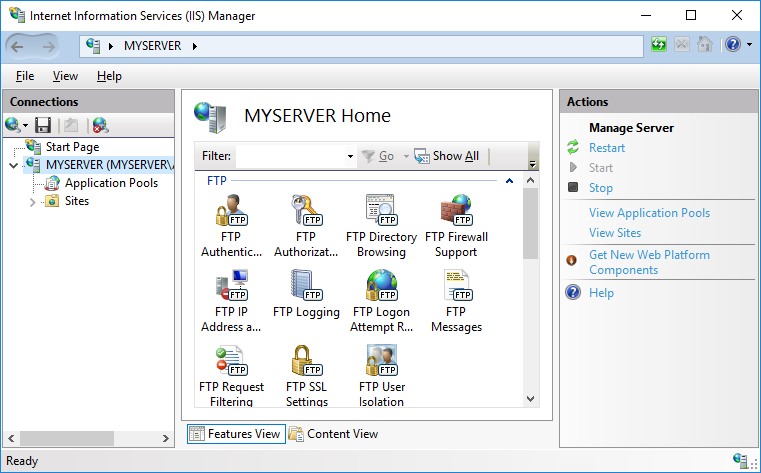Click the Show All button
The image size is (761, 473).
447,156
